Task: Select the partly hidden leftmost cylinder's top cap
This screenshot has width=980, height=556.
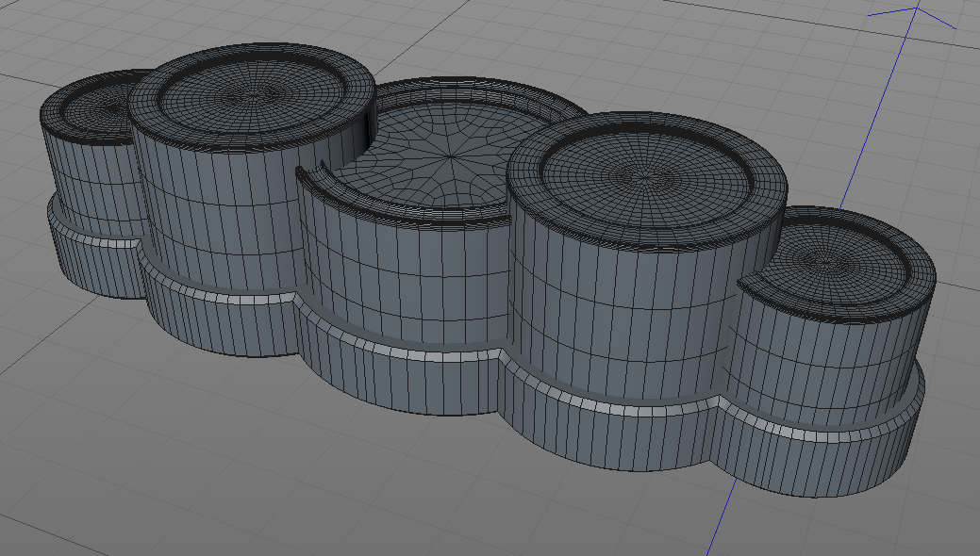Action: (93, 107)
